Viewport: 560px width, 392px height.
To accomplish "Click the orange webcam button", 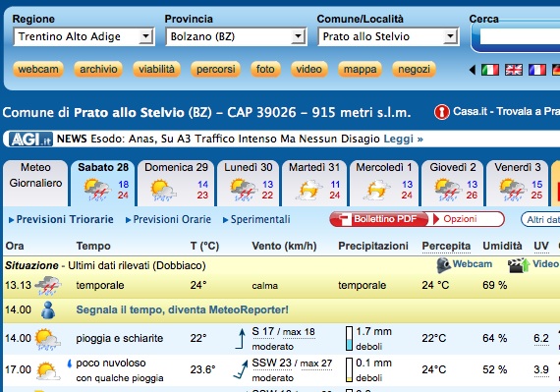I will coord(38,69).
